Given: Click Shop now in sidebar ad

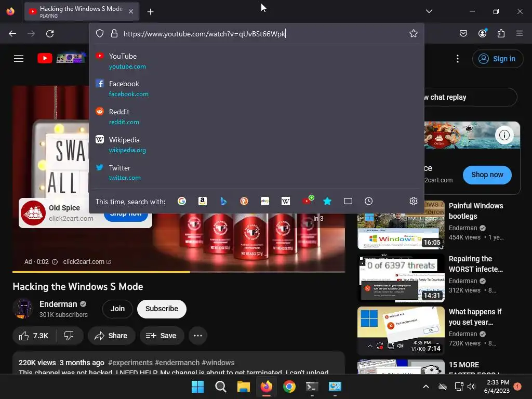Looking at the screenshot, I should 487,175.
